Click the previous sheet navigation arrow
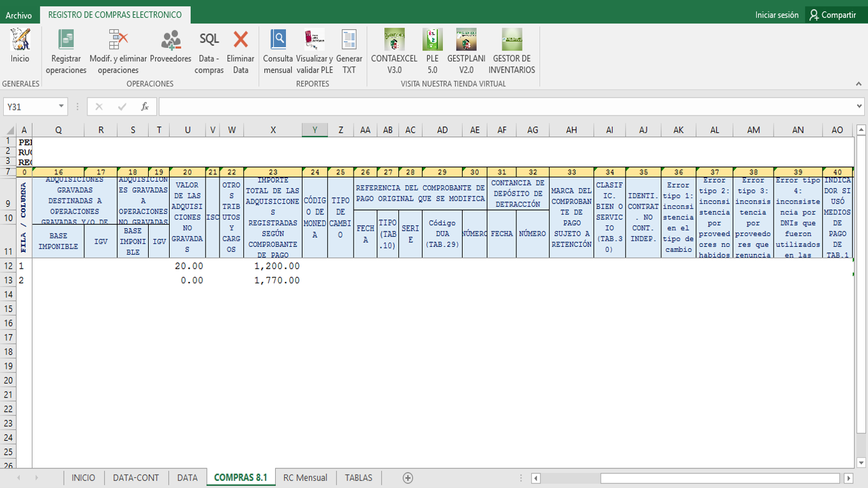Viewport: 868px width, 488px height. (x=19, y=478)
